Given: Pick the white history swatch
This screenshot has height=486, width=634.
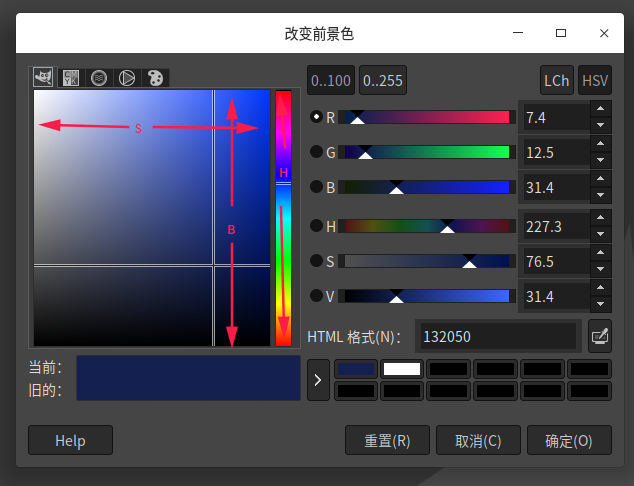Looking at the screenshot, I should coord(402,369).
